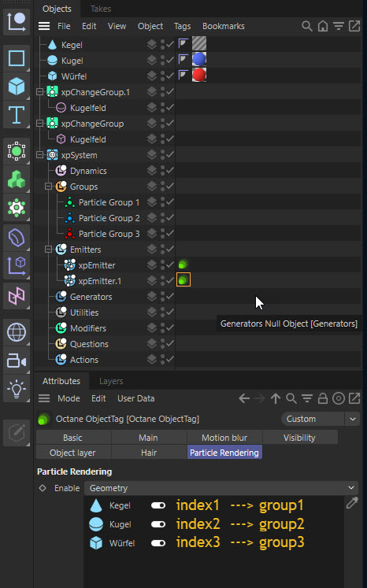
Task: Click the blue material tag on Kugel
Action: [199, 60]
